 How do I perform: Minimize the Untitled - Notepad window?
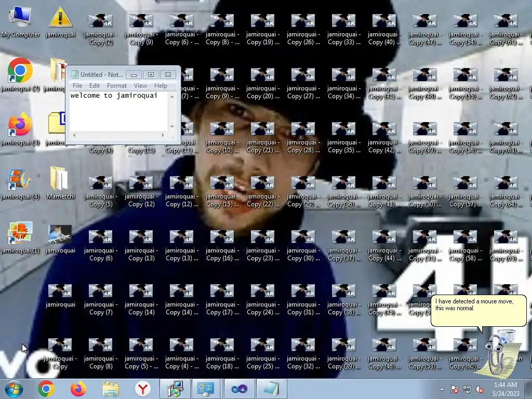coord(134,75)
